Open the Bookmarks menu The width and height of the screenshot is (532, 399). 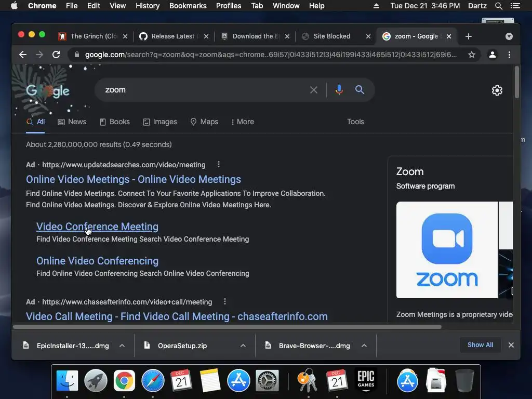[x=188, y=6]
